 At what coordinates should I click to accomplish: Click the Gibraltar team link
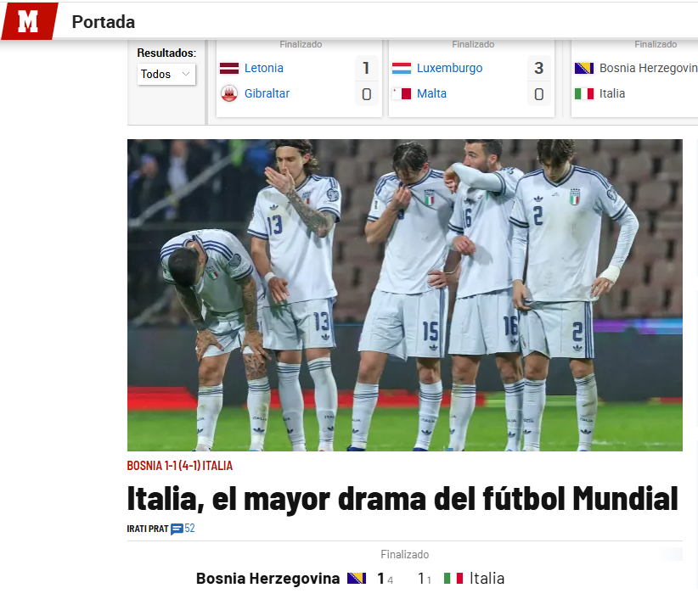pyautogui.click(x=267, y=93)
